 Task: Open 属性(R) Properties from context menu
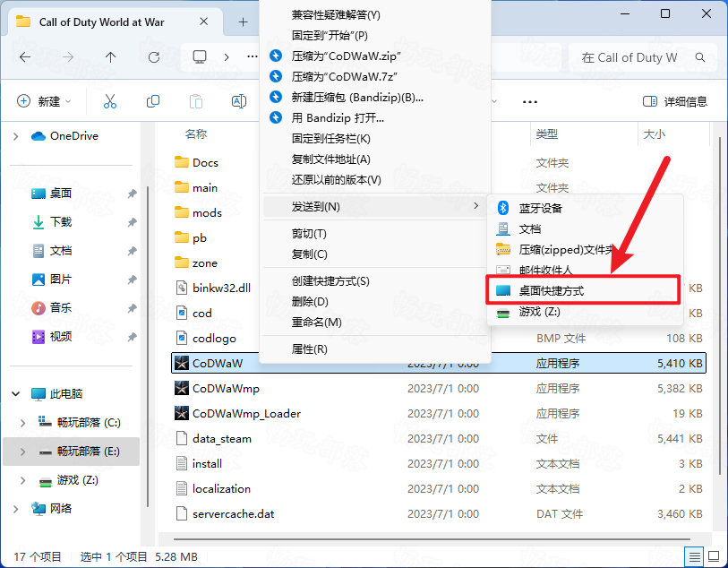click(x=375, y=349)
